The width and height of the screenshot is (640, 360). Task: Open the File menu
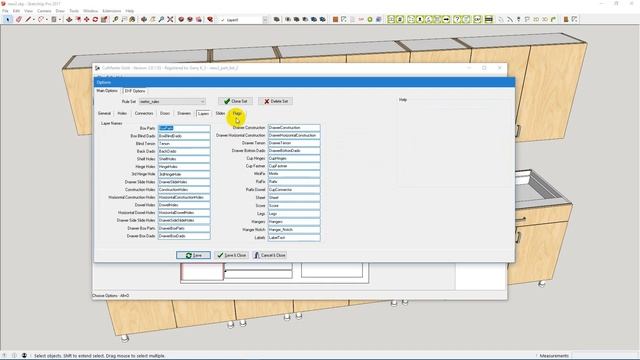pos(5,11)
